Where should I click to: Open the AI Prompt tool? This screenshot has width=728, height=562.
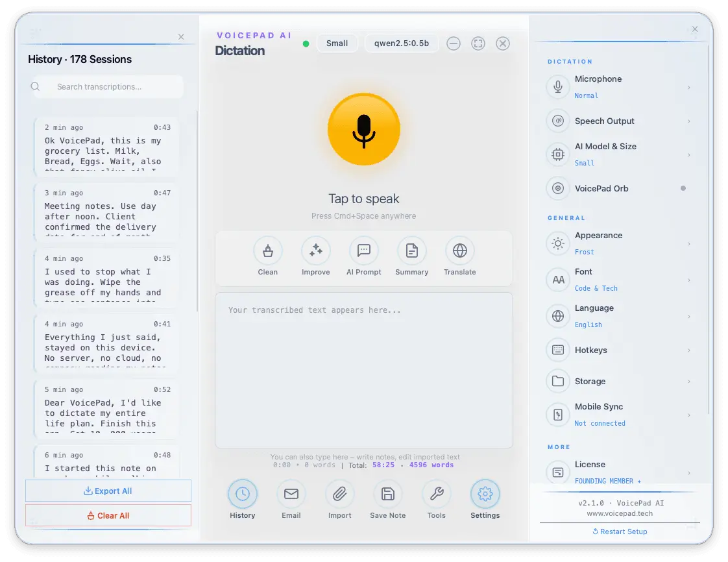[x=363, y=250]
